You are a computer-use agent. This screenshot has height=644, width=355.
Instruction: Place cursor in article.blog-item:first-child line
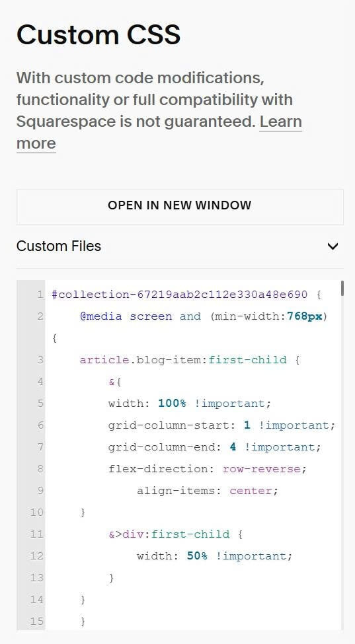(x=190, y=360)
